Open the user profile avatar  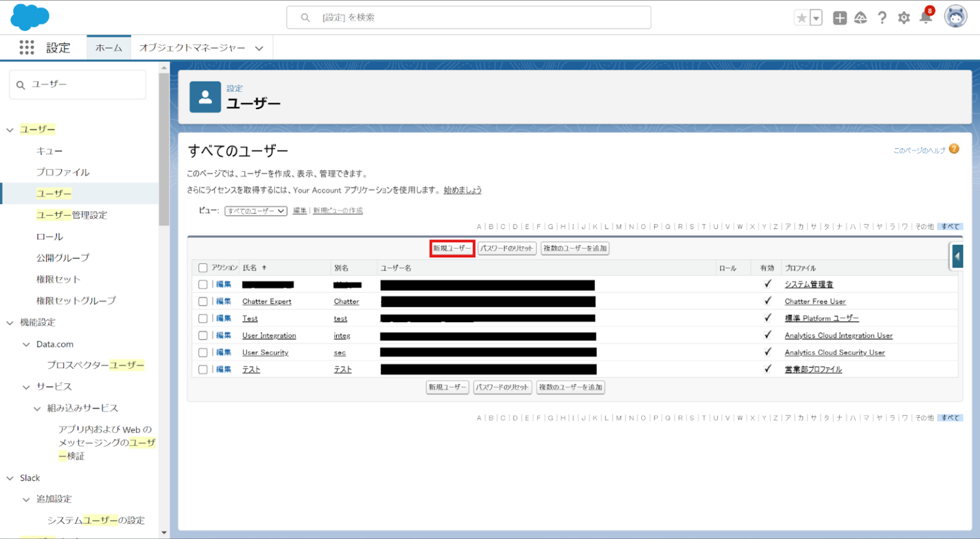(954, 17)
